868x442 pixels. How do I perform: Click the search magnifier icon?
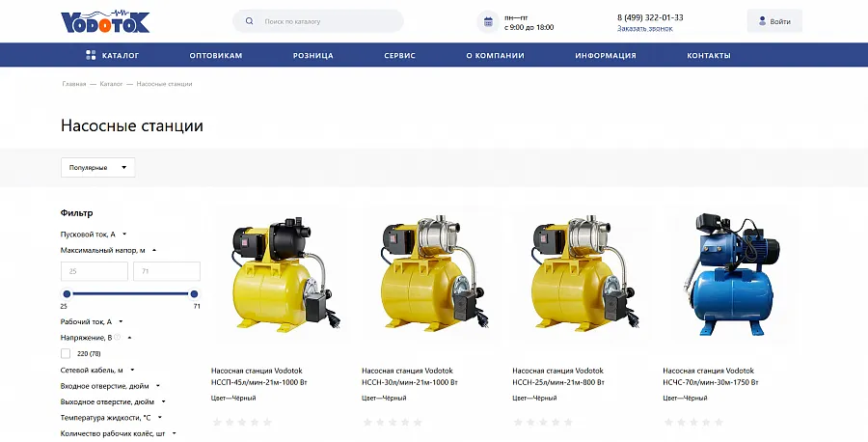coord(250,21)
